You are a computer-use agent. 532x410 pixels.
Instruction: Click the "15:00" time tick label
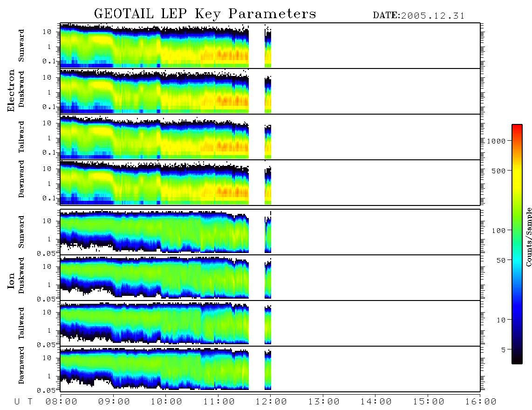tap(429, 402)
